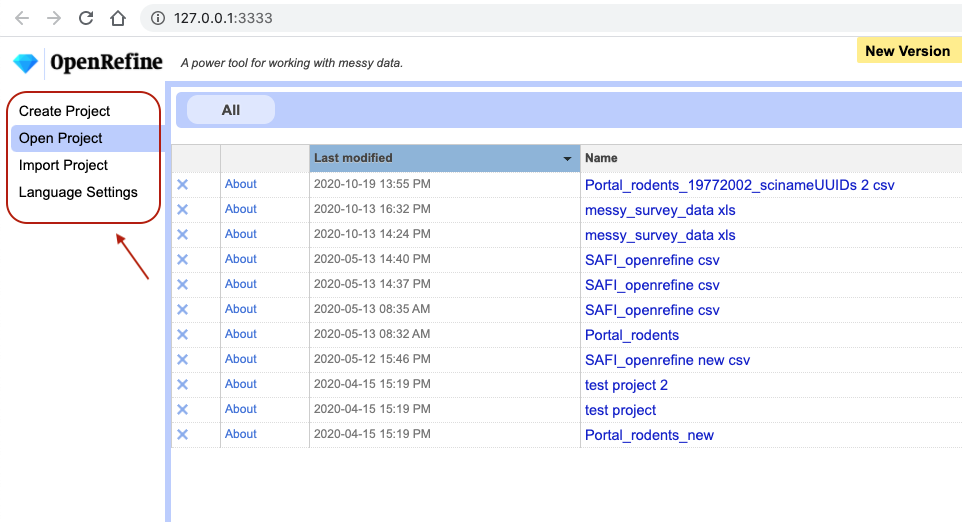Click the browser back arrow
Viewport: 962px width, 522px height.
click(22, 18)
